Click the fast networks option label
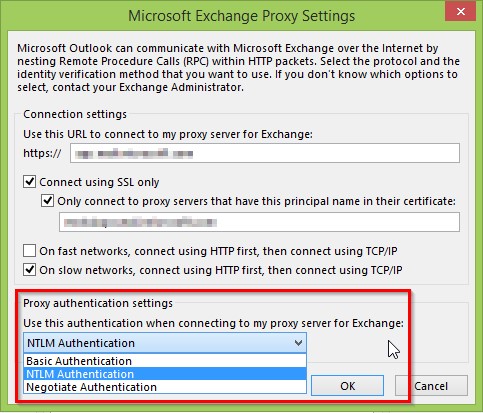The height and width of the screenshot is (413, 483). pyautogui.click(x=218, y=251)
